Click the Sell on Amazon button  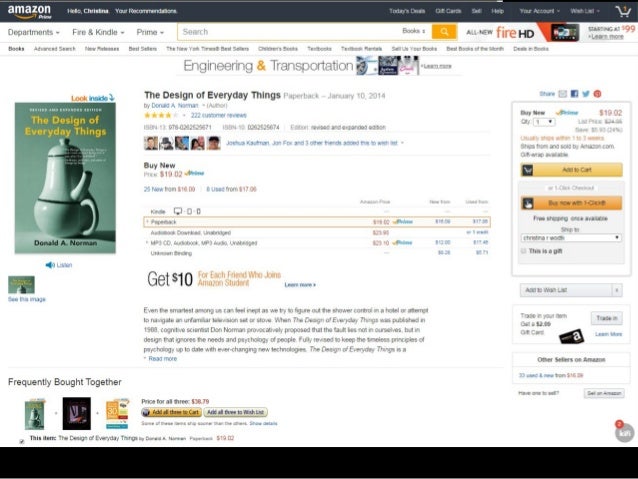coord(604,393)
